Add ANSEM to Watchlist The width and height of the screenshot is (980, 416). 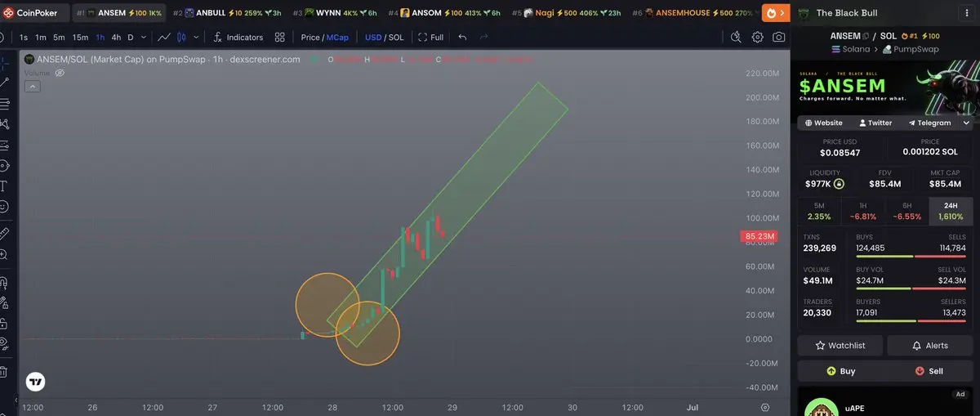click(840, 345)
